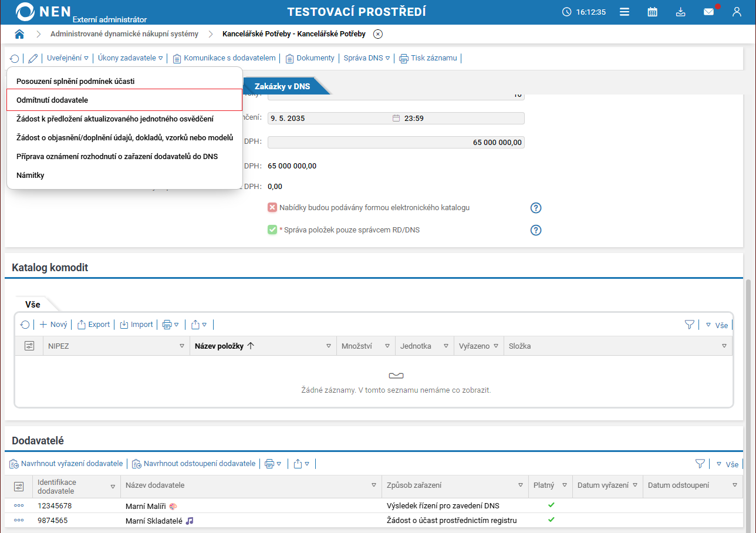Toggle the Nabídky budou podávány formou elektronického katalogu checkbox

pyautogui.click(x=272, y=207)
